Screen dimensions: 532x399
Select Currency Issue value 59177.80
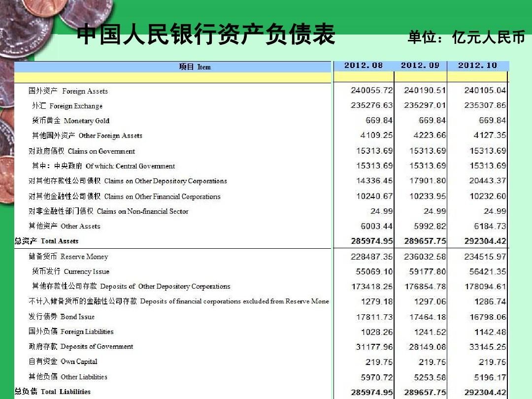[x=428, y=271]
